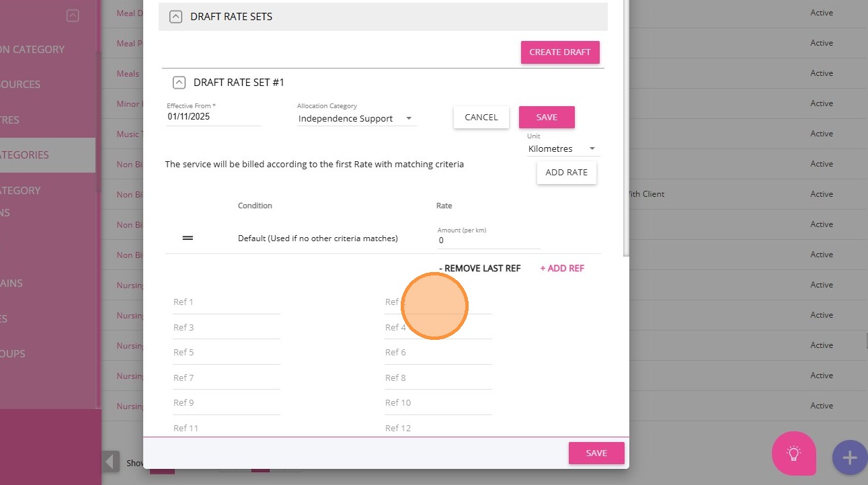
Task: Collapse the Draft Rate Sets section
Action: click(x=175, y=17)
